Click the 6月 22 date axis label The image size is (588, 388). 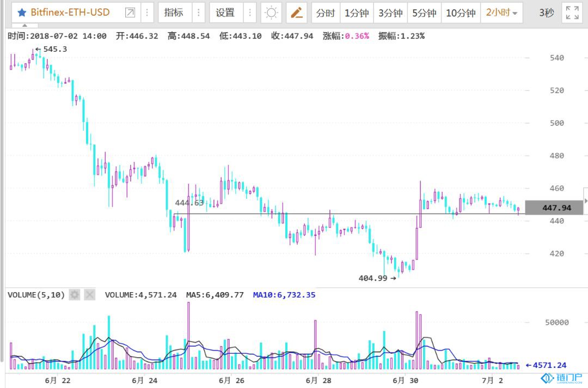click(x=57, y=380)
